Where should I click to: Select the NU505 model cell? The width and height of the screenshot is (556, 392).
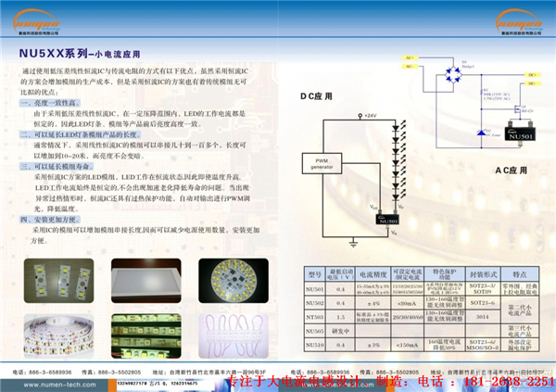(314, 331)
